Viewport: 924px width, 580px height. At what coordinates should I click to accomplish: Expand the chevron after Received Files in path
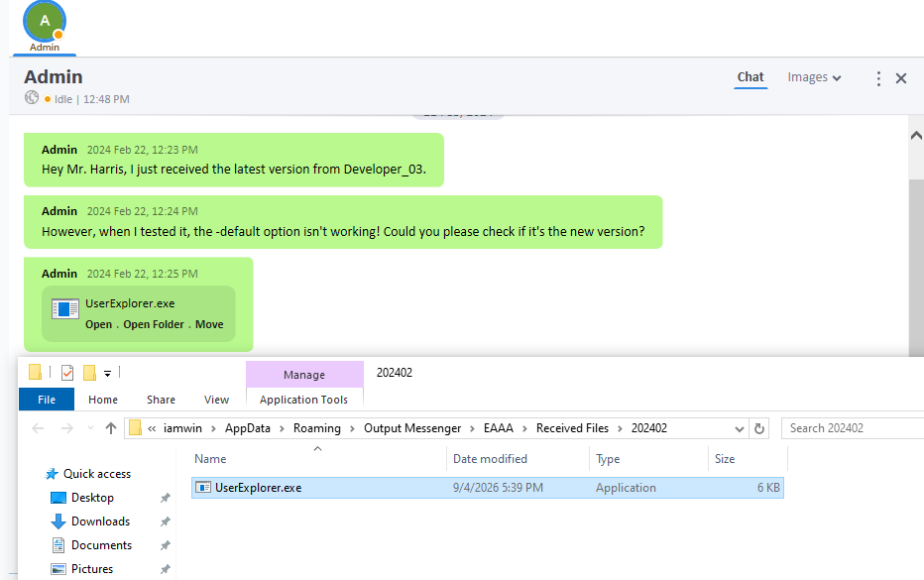[x=620, y=428]
